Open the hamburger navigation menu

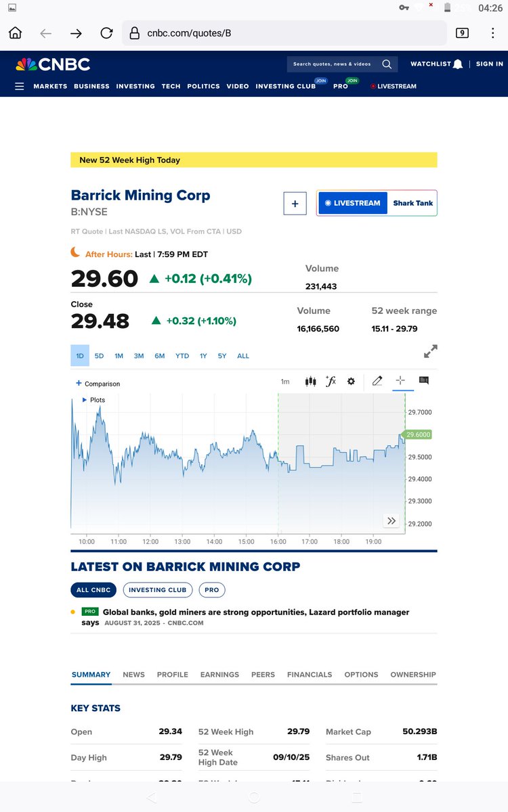coord(19,87)
